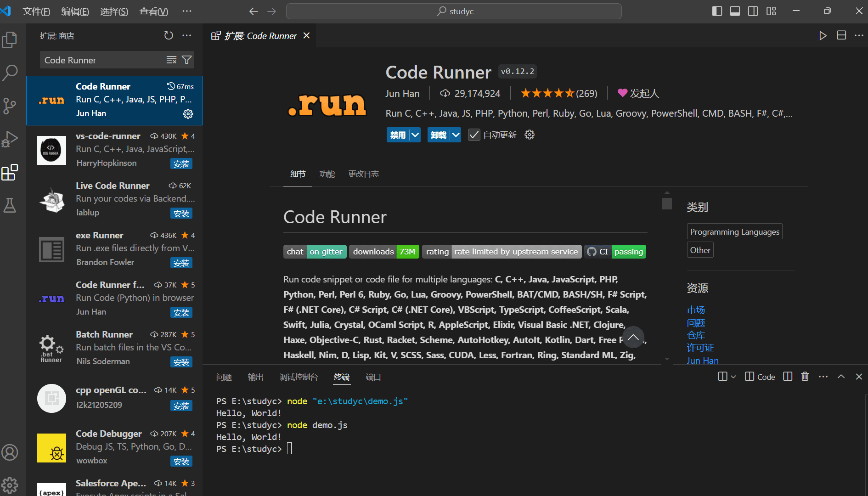868x496 pixels.
Task: Open the terminal split dropdown chevron
Action: (733, 377)
